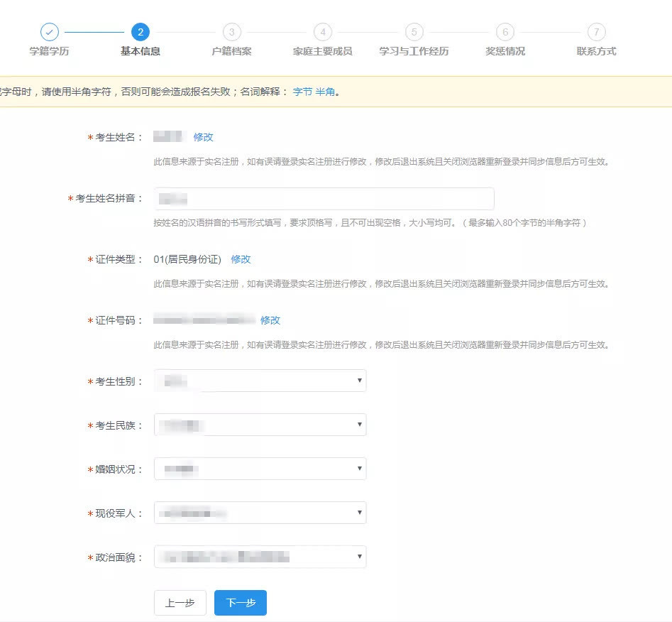Click the step 4 circle icon
672x622 pixels.
tap(322, 32)
